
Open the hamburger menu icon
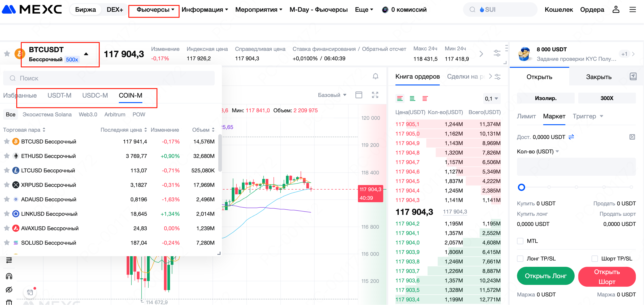point(632,9)
